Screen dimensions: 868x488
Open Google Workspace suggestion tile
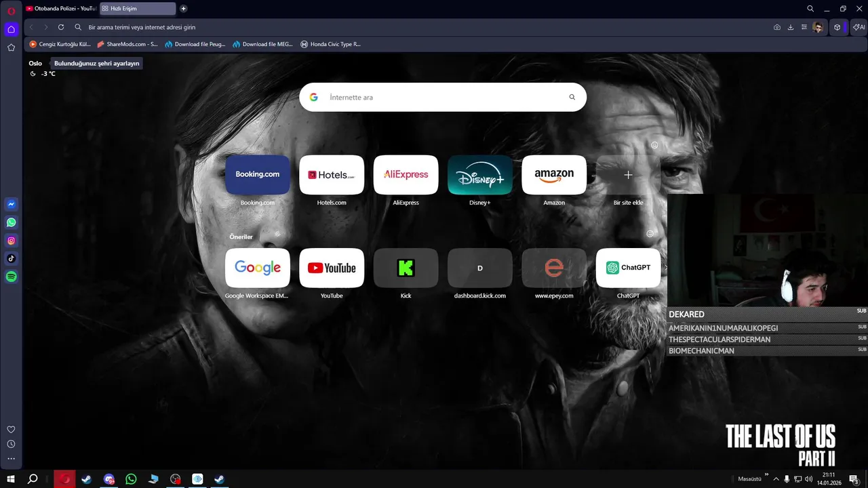(258, 268)
